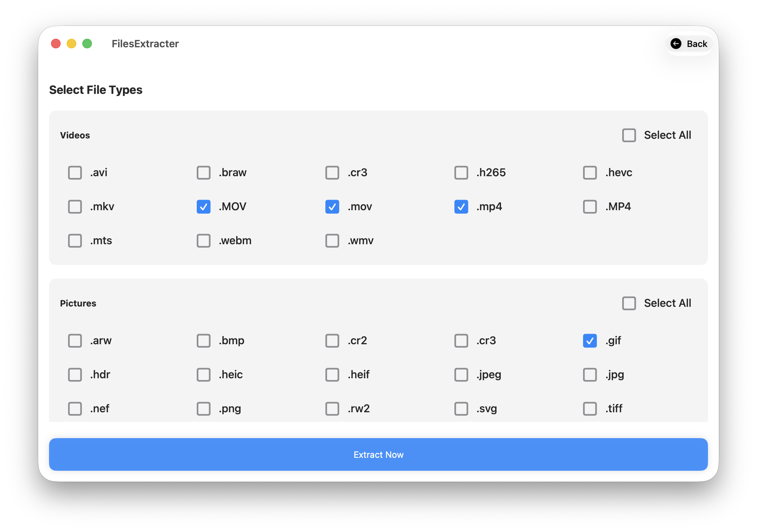Uncheck the .mp4 checkbox

(461, 206)
